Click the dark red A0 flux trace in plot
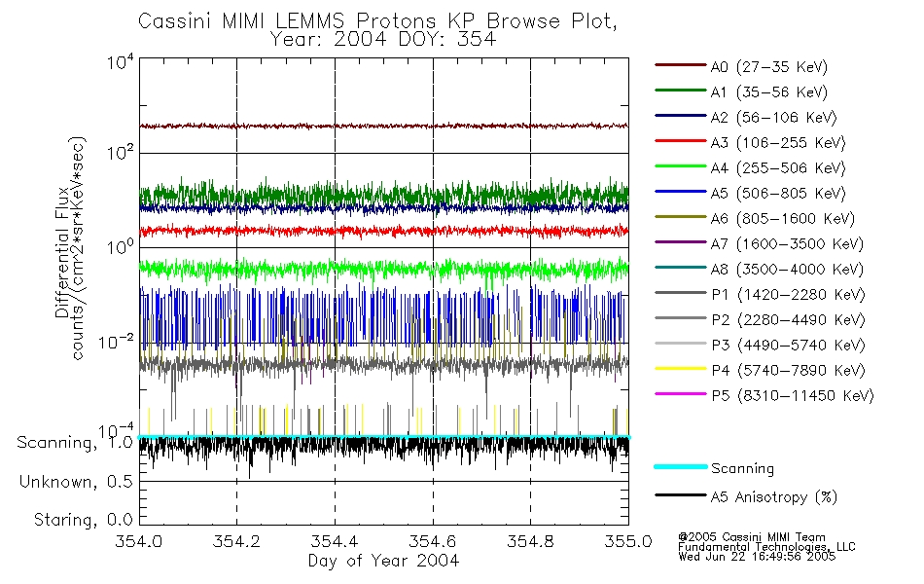Viewport: 924px width, 584px height. (x=383, y=127)
